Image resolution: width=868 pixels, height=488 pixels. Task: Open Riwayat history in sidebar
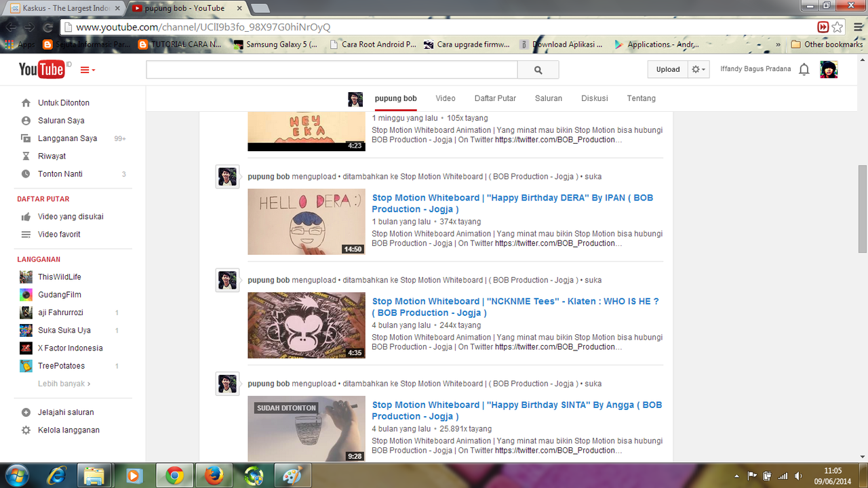[x=52, y=156]
